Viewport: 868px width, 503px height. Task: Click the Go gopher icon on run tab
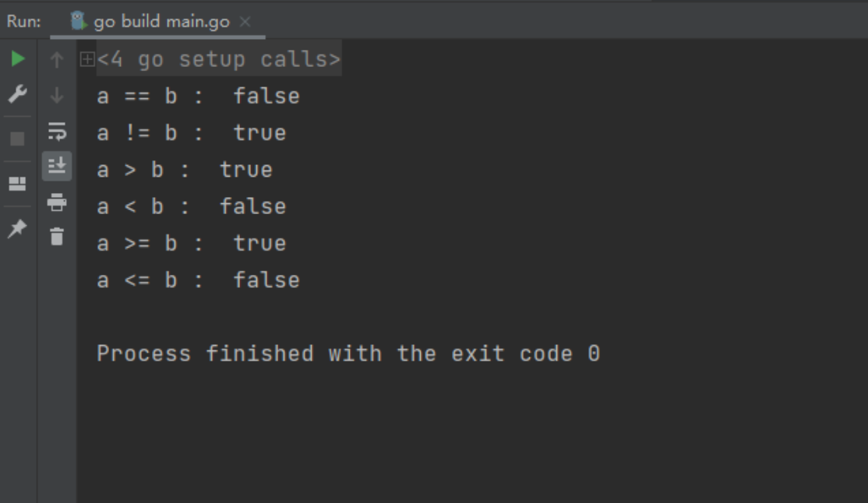78,21
